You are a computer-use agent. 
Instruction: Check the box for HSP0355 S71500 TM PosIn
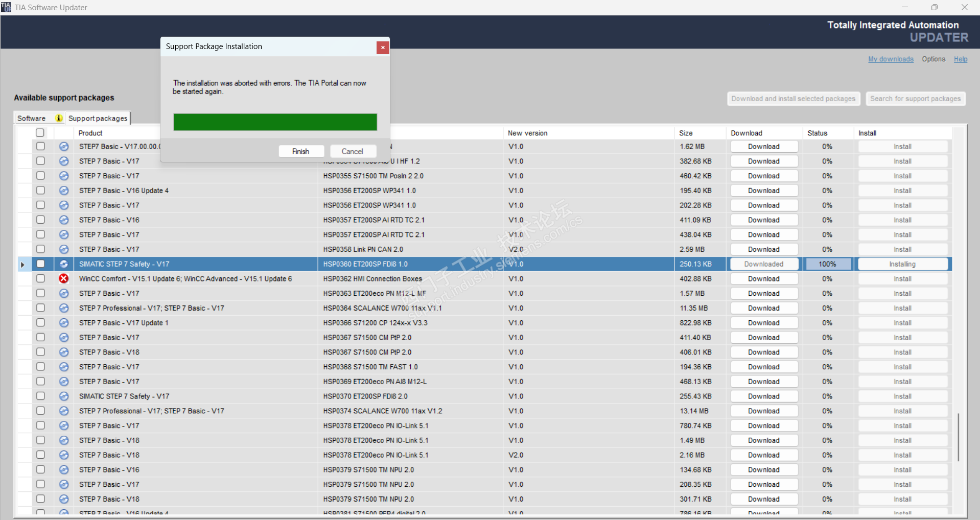pyautogui.click(x=40, y=176)
